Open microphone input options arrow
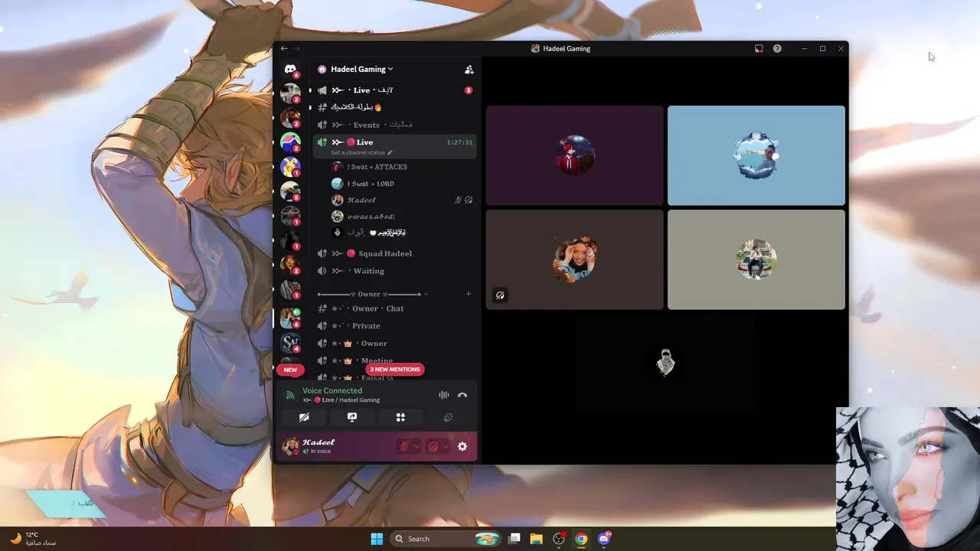The image size is (980, 551). pos(416,446)
